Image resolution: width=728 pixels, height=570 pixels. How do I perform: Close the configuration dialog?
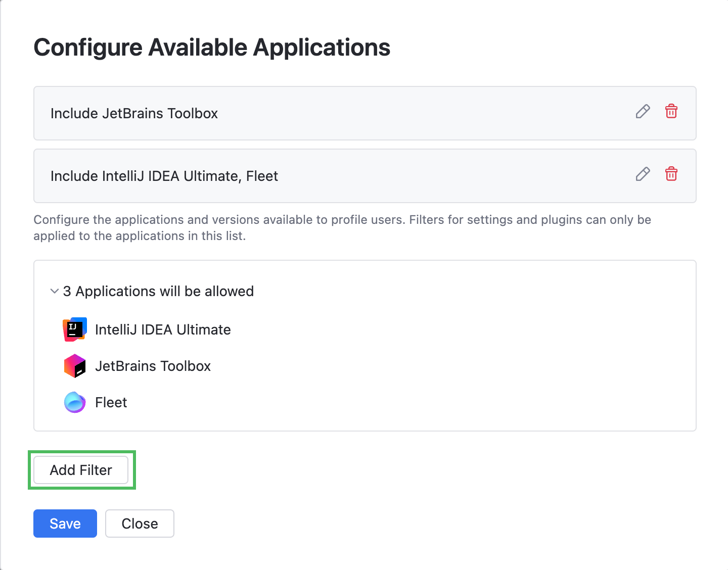point(140,524)
